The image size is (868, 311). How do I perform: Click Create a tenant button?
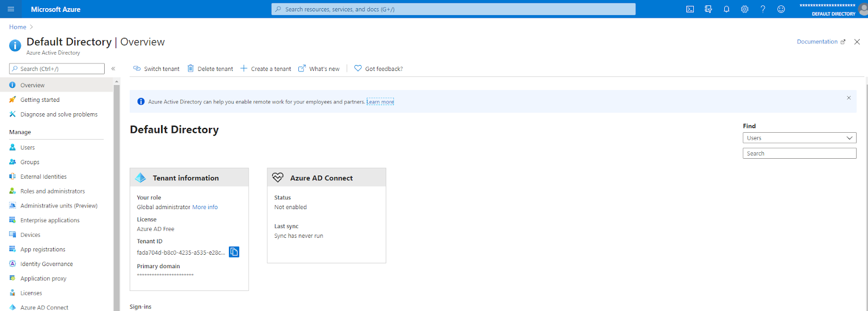pos(266,69)
